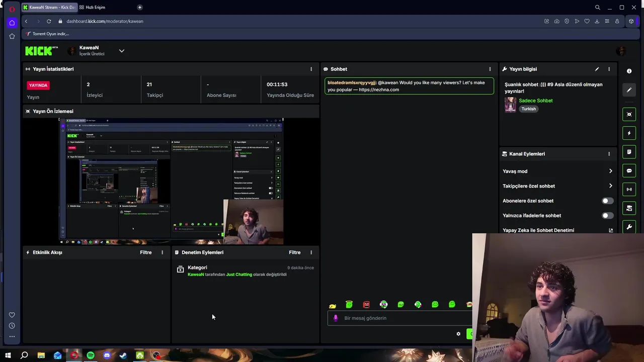Click the chat bubble icon in right sidebar
The image size is (644, 362).
[x=629, y=171]
